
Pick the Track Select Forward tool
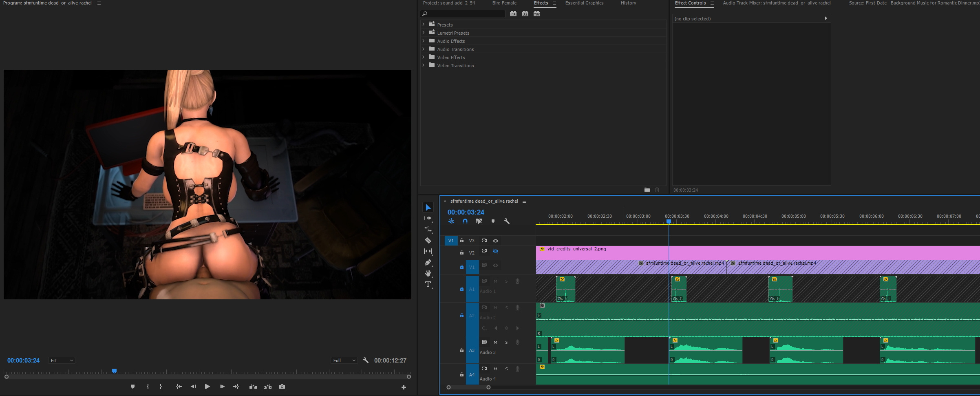tap(428, 219)
